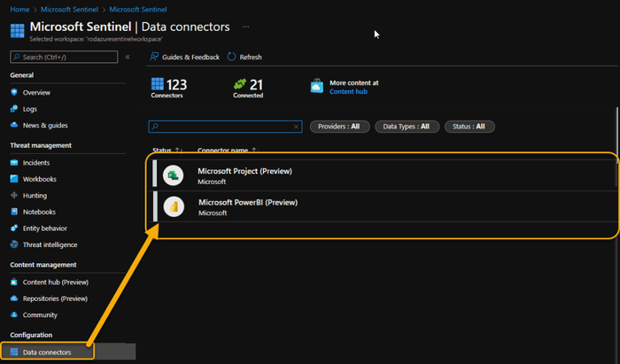Viewport: 620px width, 364px height.
Task: Open the Data Types : All filter
Action: (x=407, y=127)
